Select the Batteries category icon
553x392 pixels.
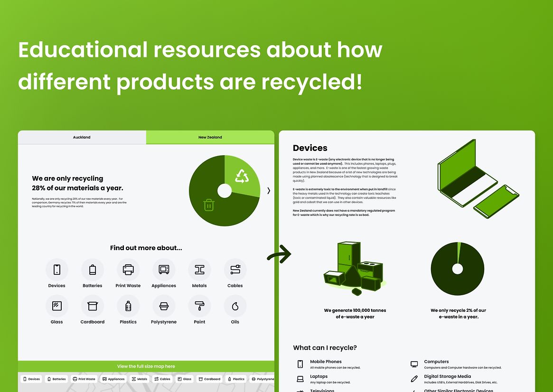[93, 270]
